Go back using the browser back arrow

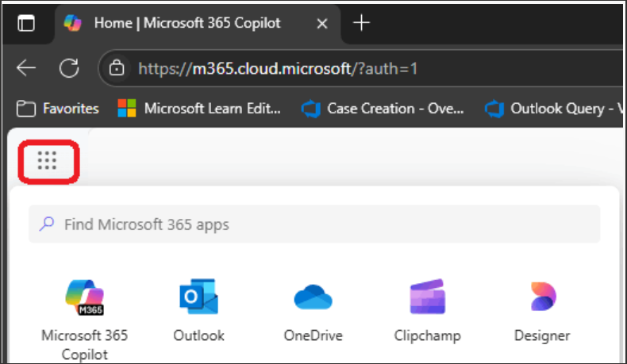click(26, 68)
